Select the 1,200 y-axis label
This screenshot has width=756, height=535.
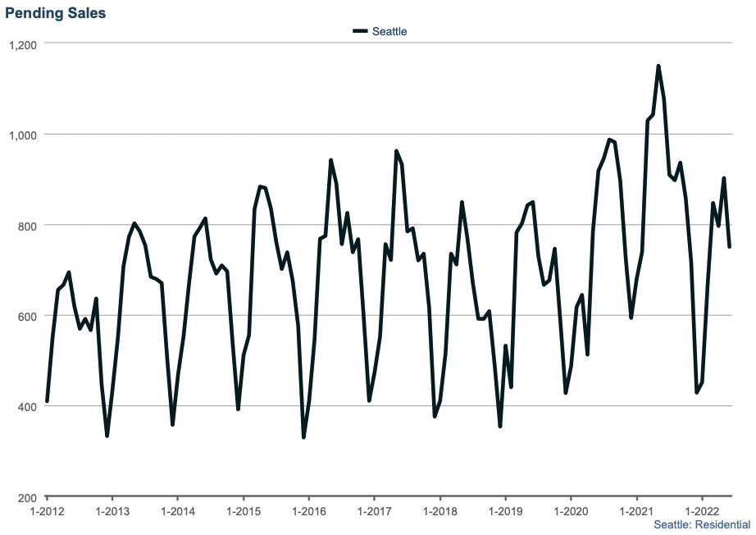tap(23, 43)
